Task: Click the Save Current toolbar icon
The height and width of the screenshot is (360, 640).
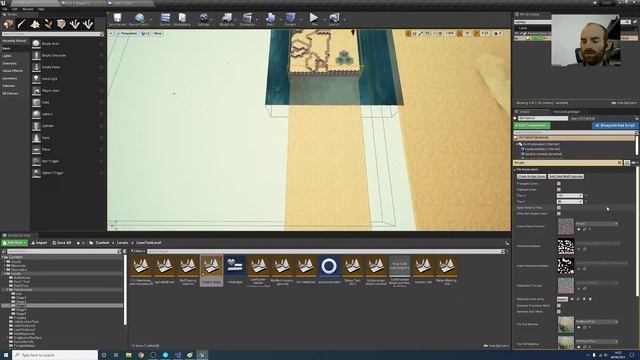Action: pyautogui.click(x=118, y=19)
